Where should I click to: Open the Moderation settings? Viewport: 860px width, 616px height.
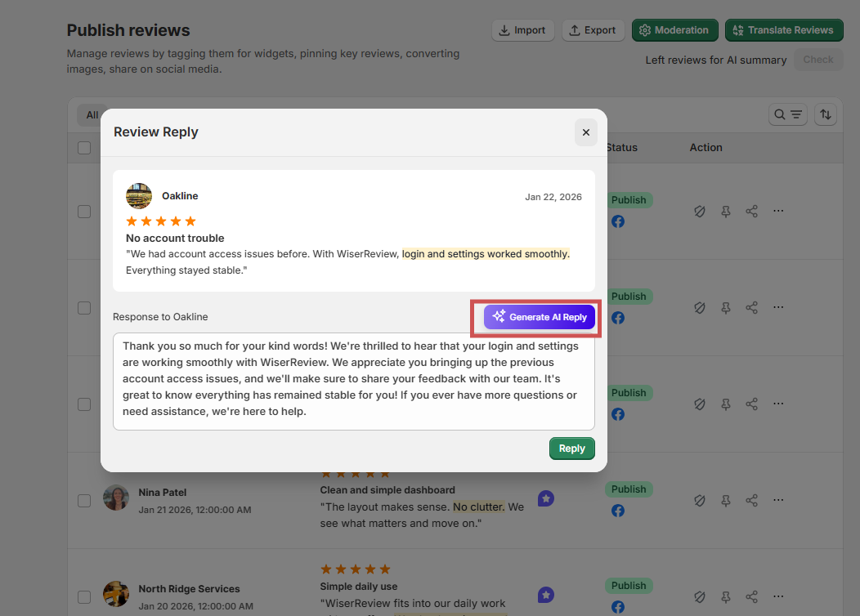coord(675,29)
